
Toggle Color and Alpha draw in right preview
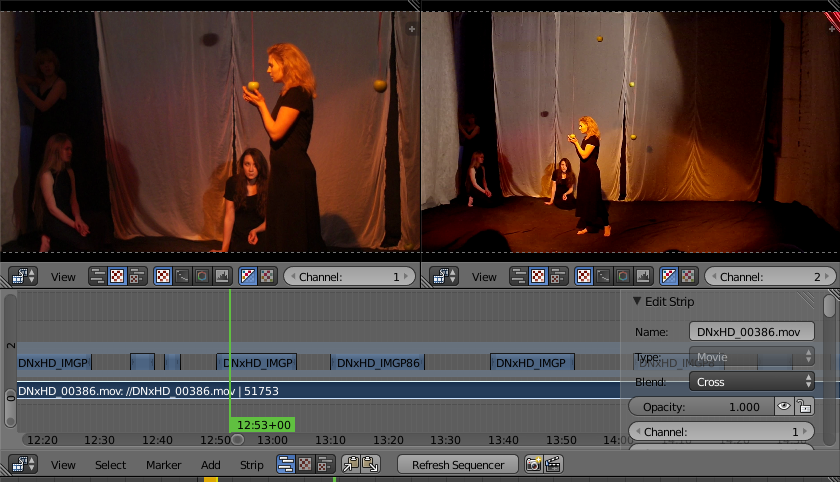pos(669,276)
